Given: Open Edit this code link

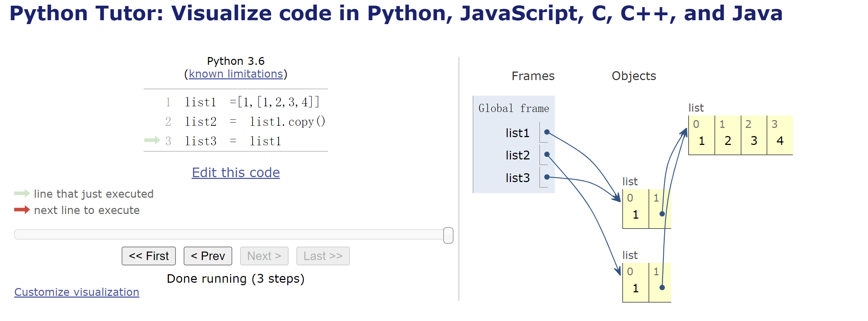Looking at the screenshot, I should (x=236, y=173).
